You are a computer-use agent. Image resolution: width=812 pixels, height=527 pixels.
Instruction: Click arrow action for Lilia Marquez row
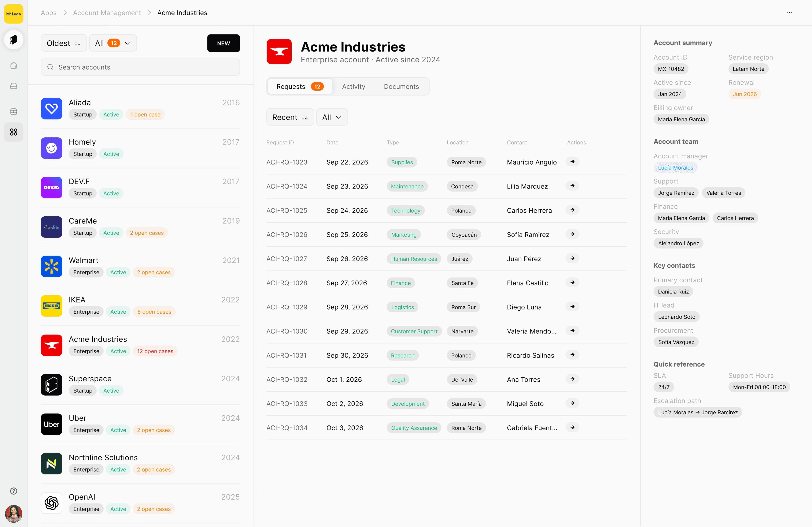[572, 186]
